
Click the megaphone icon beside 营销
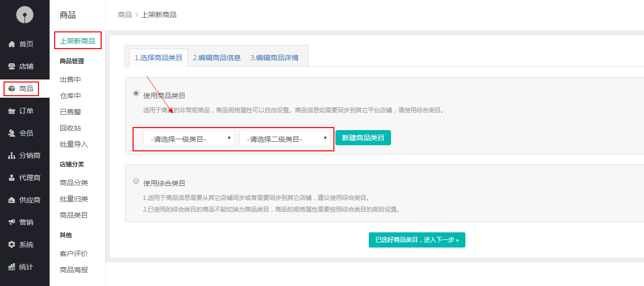pos(12,222)
